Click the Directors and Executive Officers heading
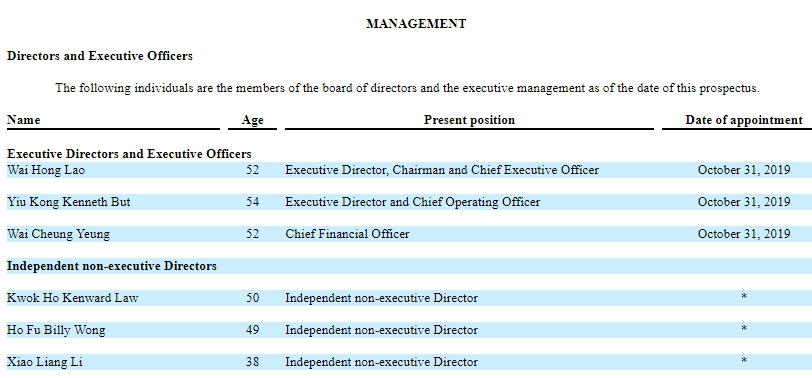Viewport: 812px width, 378px height. click(x=99, y=56)
